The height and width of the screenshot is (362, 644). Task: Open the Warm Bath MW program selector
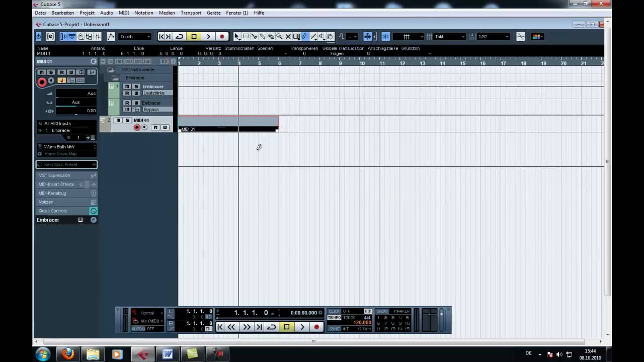click(66, 147)
